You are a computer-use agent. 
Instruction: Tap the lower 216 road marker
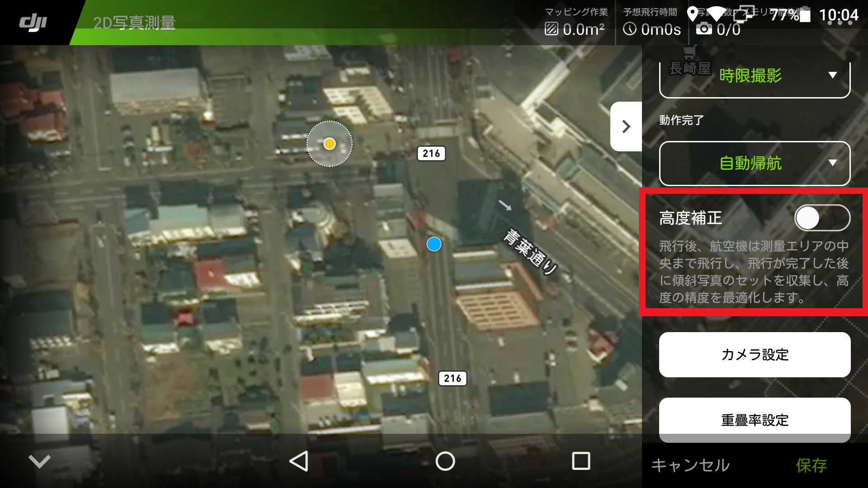click(453, 379)
